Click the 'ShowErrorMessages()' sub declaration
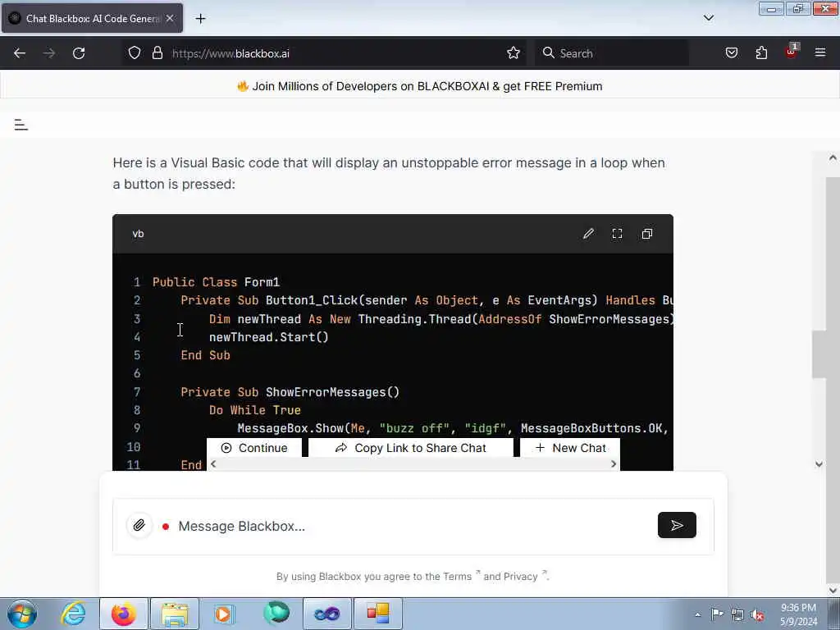Viewport: 840px width, 630px height. pos(290,392)
